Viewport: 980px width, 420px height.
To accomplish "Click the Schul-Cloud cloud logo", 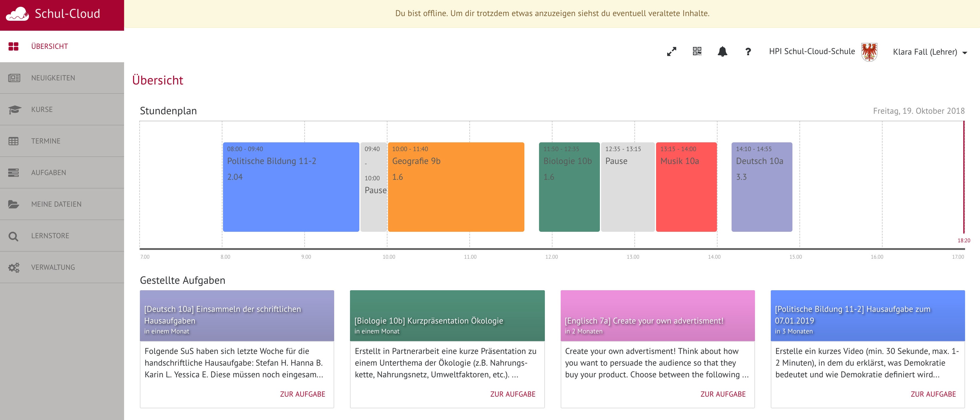I will point(17,14).
